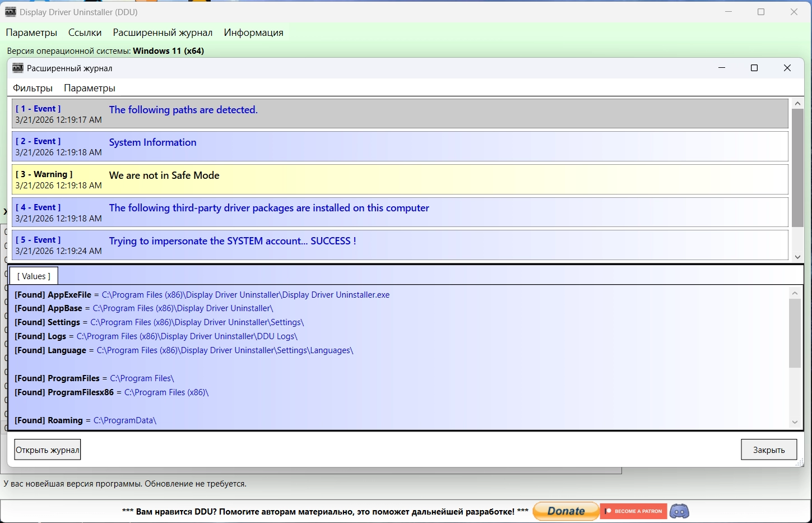Click the [Found] AppBase path line

[x=144, y=308]
